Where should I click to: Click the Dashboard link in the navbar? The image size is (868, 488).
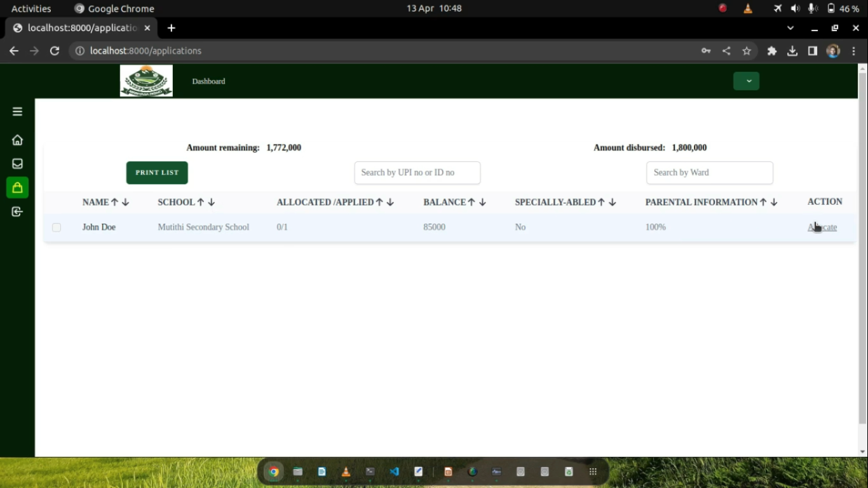point(208,81)
